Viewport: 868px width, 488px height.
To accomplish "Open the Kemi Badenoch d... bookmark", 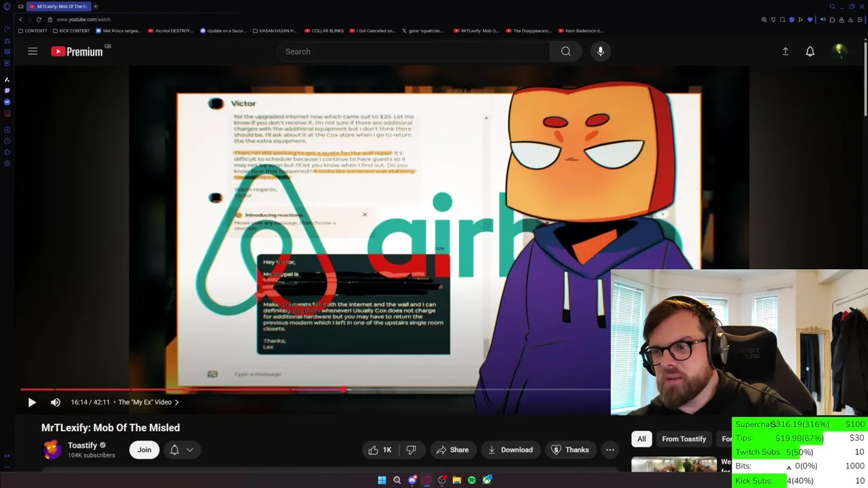I will (580, 30).
